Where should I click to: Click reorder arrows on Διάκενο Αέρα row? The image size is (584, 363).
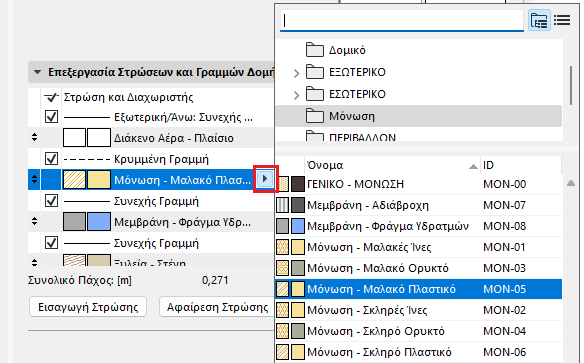click(34, 137)
